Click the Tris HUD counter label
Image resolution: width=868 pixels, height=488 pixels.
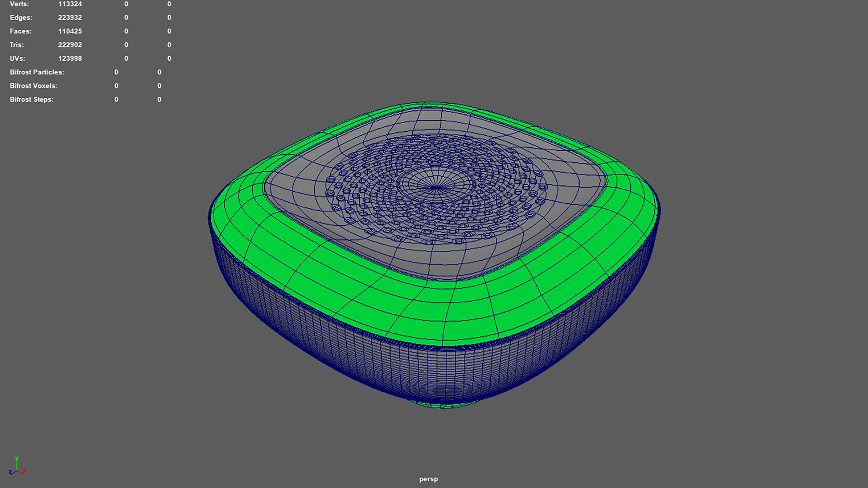pyautogui.click(x=16, y=44)
